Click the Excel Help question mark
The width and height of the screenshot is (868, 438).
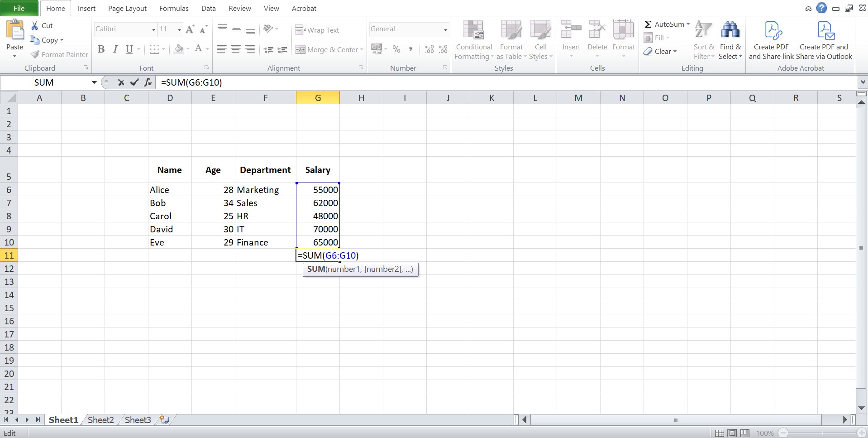tap(821, 8)
